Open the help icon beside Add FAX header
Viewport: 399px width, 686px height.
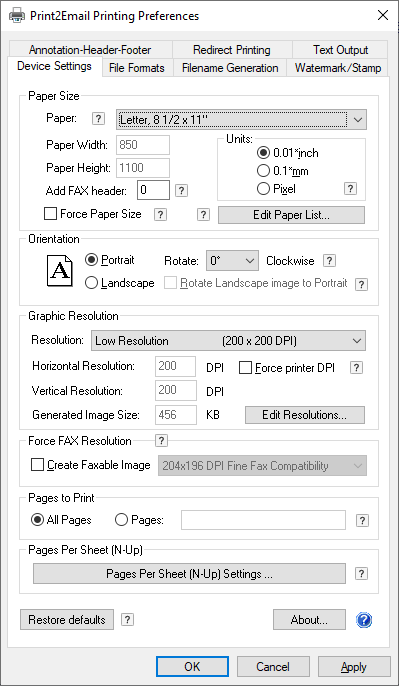[x=182, y=190]
